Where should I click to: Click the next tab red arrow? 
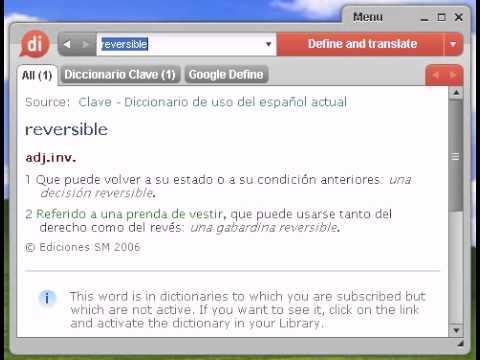click(453, 75)
